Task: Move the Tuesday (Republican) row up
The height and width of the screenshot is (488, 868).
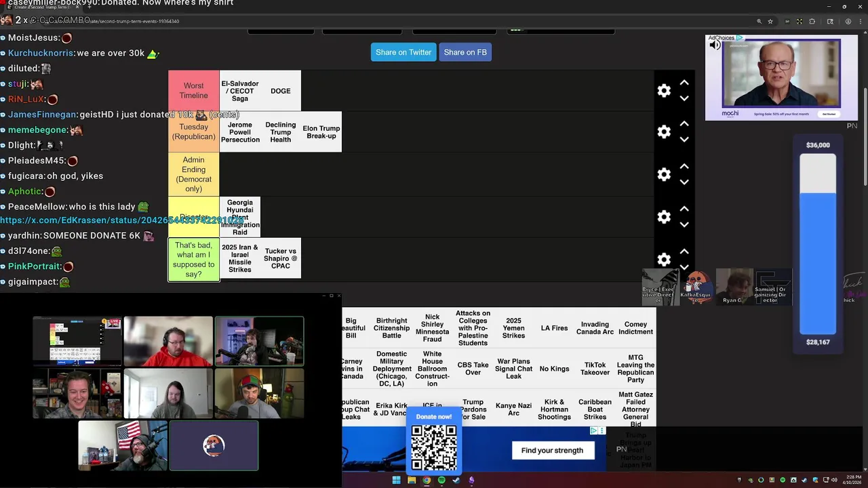Action: 684,123
